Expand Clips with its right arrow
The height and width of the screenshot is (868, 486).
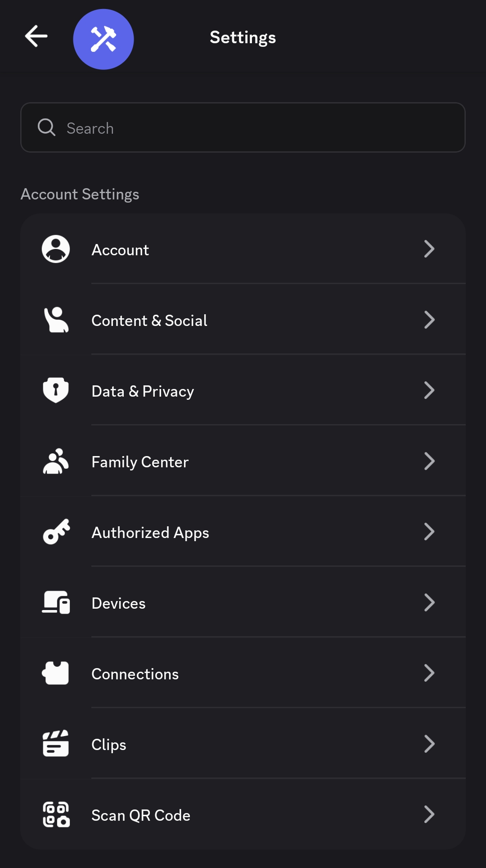pyautogui.click(x=429, y=744)
